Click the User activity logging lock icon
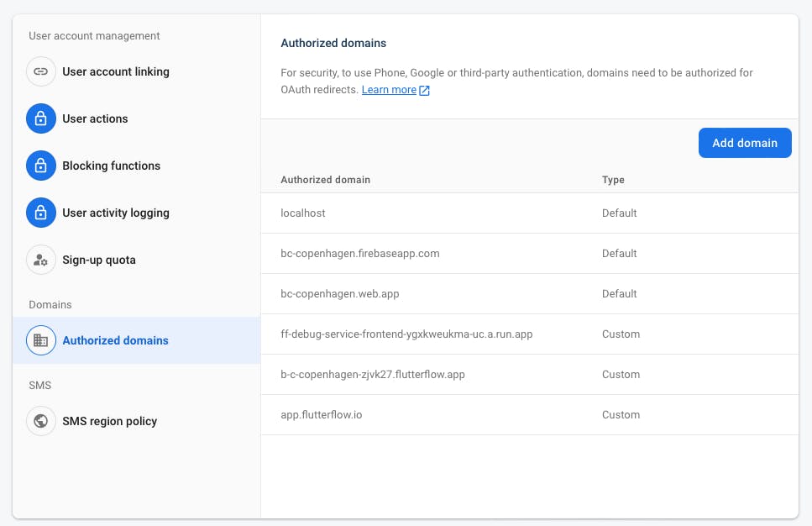812x526 pixels. coord(40,213)
